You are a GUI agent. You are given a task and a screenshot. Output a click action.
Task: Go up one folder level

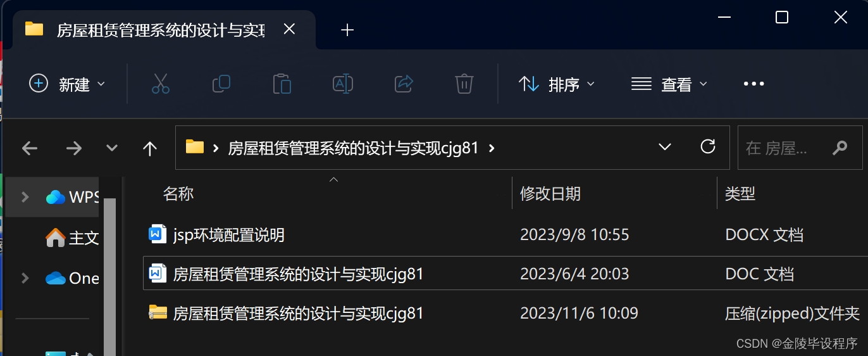150,148
